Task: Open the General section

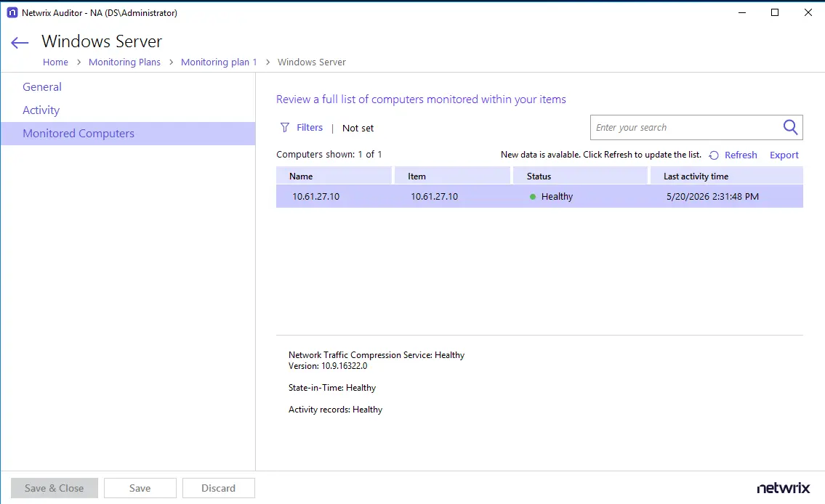Action: [x=42, y=86]
